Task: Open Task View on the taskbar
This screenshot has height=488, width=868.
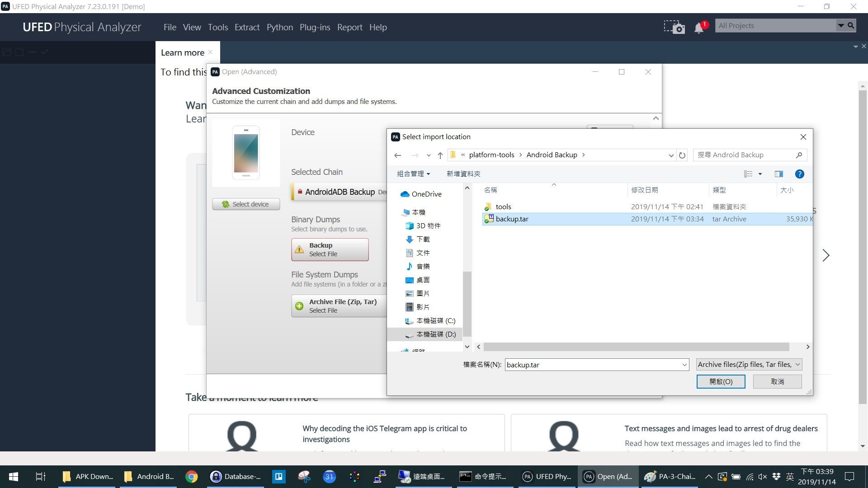Action: coord(40,476)
